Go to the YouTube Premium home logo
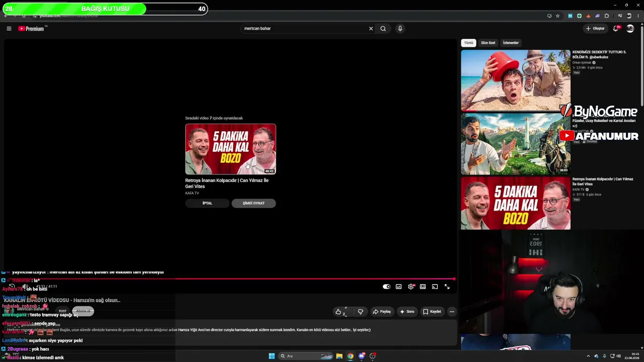Image resolution: width=644 pixels, height=362 pixels. tap(32, 29)
